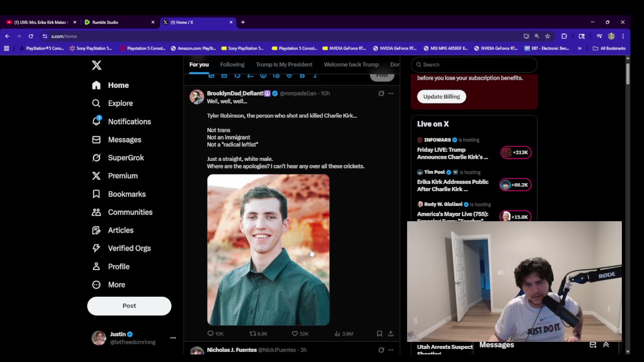Image resolution: width=644 pixels, height=362 pixels.
Task: Reply to the post with 10K comments
Action: point(215,333)
